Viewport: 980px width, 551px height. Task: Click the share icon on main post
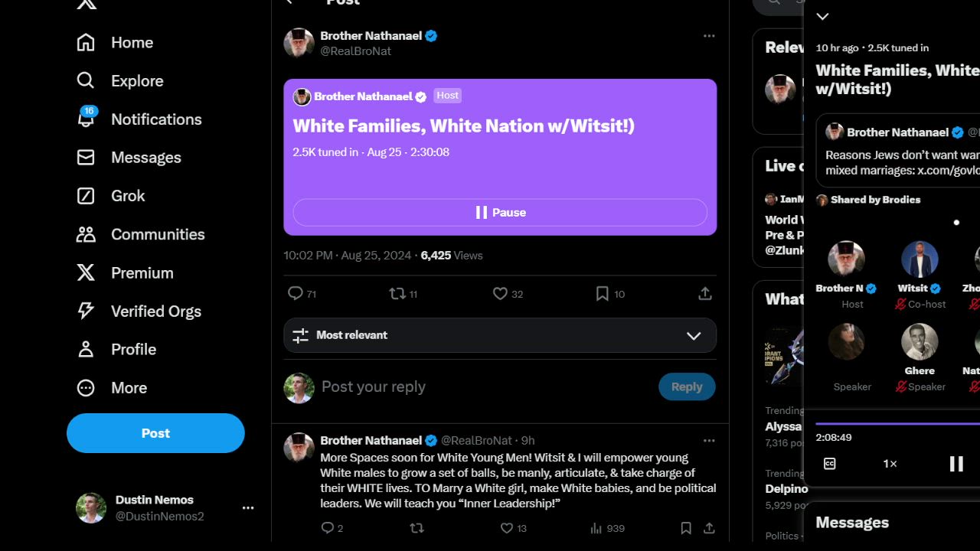click(705, 293)
